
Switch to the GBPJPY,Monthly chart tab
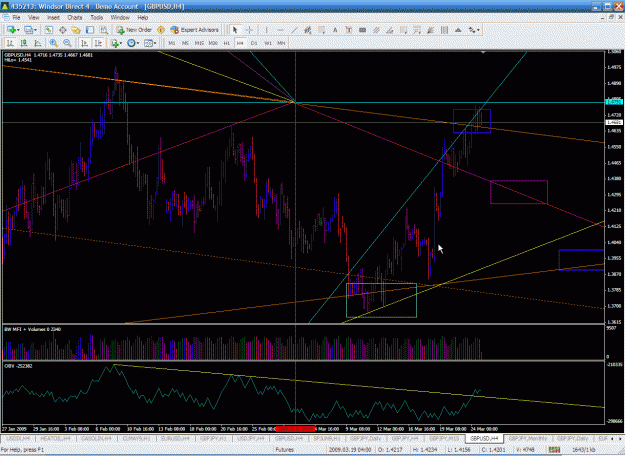[x=527, y=438]
